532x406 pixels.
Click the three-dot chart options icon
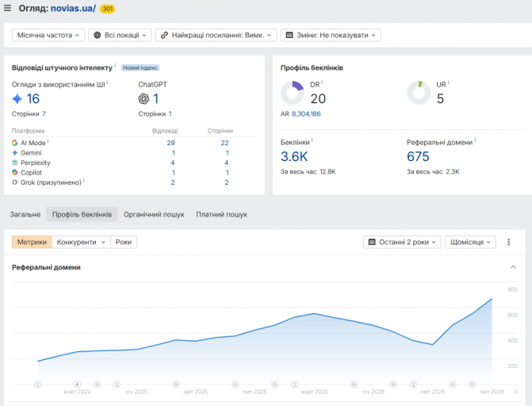point(508,242)
